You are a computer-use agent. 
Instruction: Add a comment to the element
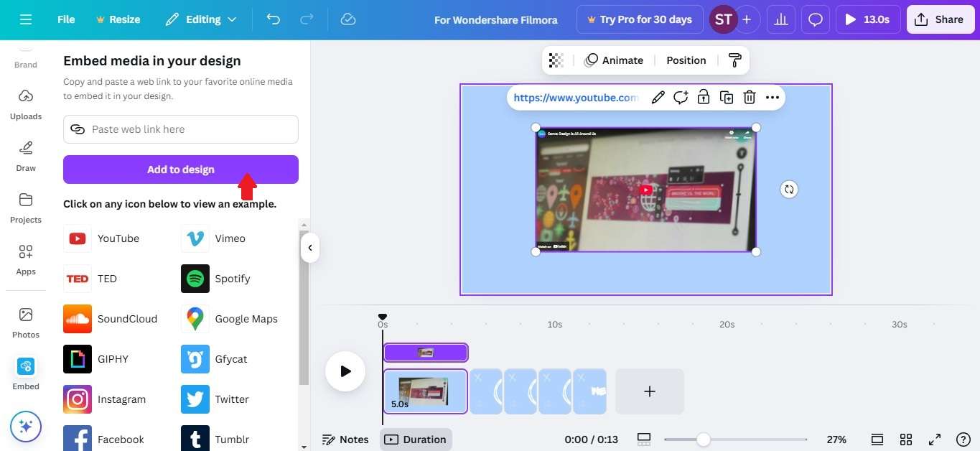(x=681, y=98)
